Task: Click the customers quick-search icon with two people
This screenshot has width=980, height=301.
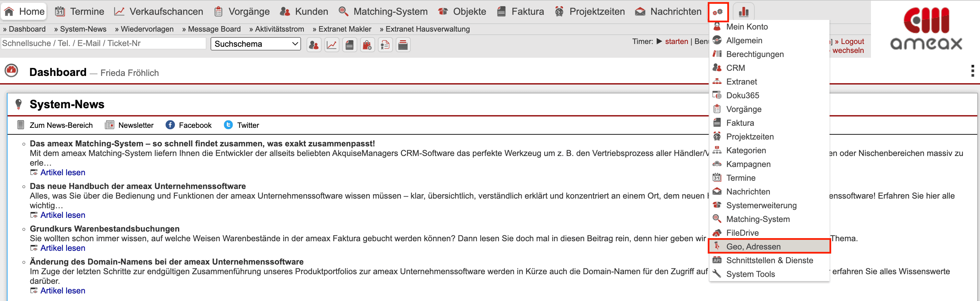Action: tap(314, 45)
